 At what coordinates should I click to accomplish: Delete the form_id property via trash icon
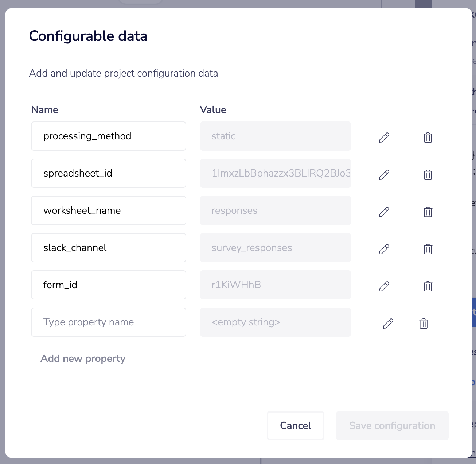pos(428,286)
